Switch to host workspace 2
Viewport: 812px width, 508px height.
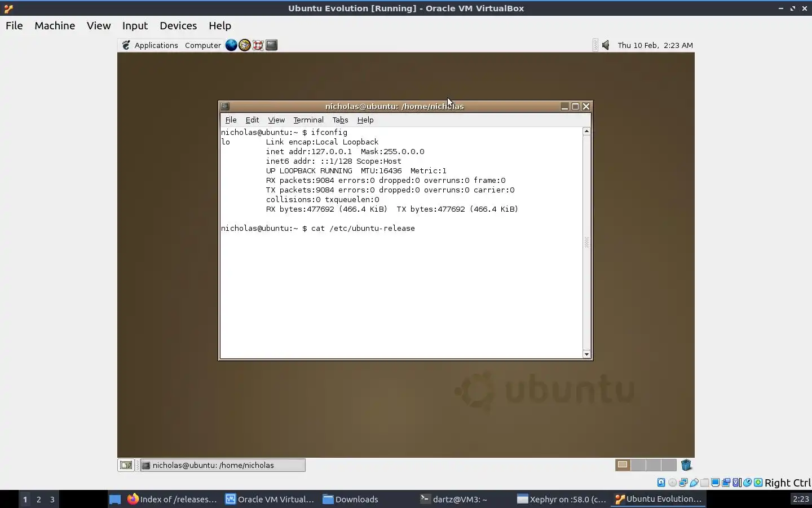[x=38, y=499]
